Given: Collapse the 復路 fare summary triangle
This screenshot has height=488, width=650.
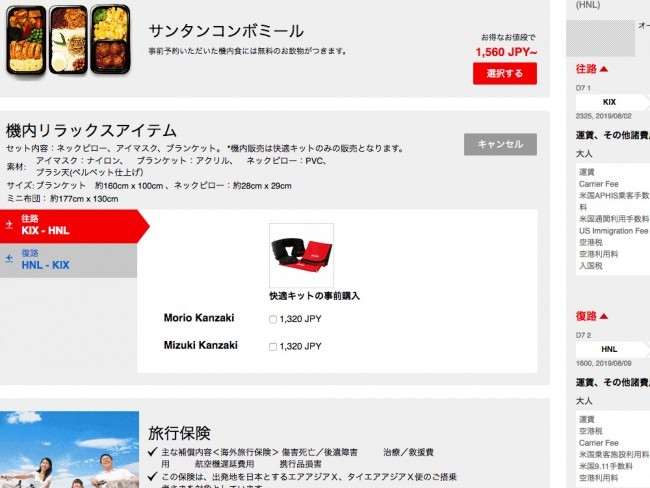Looking at the screenshot, I should 604,316.
